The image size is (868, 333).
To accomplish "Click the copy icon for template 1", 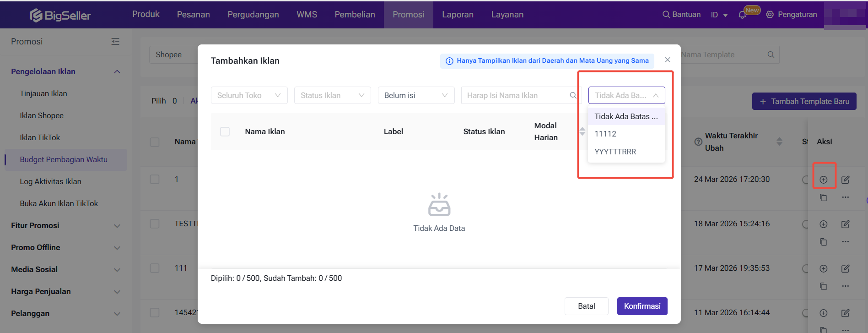I will (823, 197).
